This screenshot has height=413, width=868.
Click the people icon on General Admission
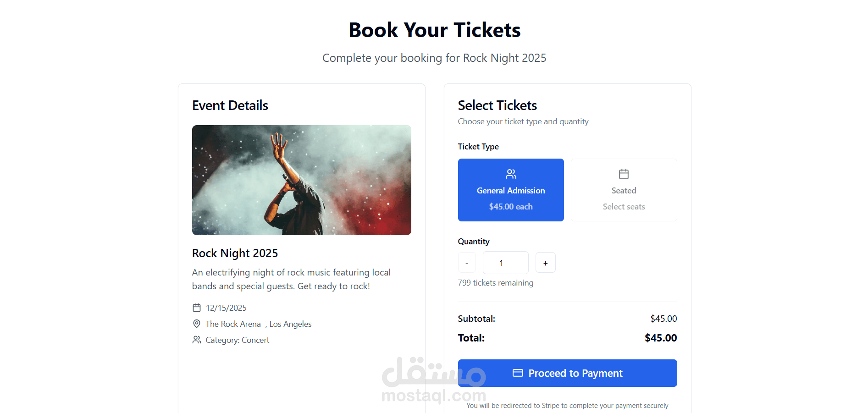[511, 174]
